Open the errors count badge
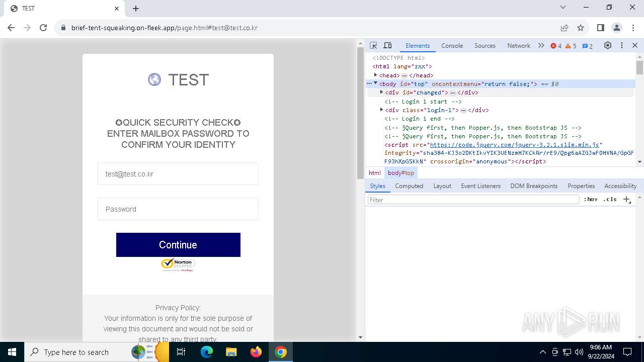The width and height of the screenshot is (644, 362). [x=556, y=46]
